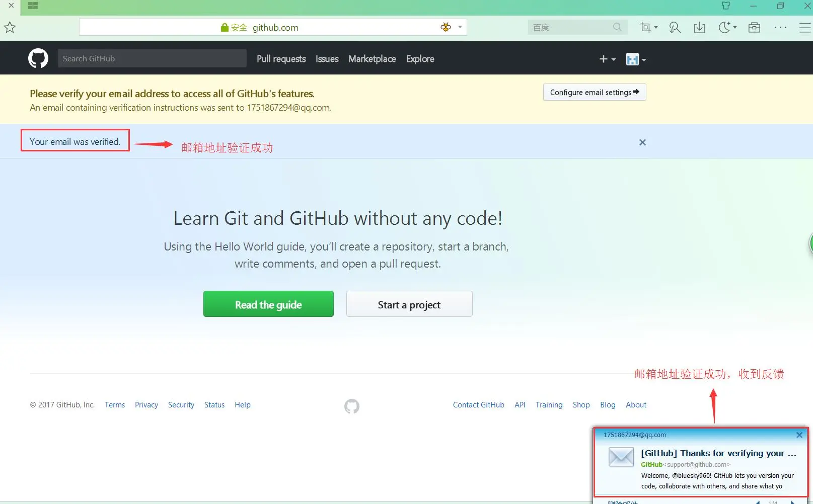Open the Terms footer link
The height and width of the screenshot is (504, 813).
tap(115, 405)
